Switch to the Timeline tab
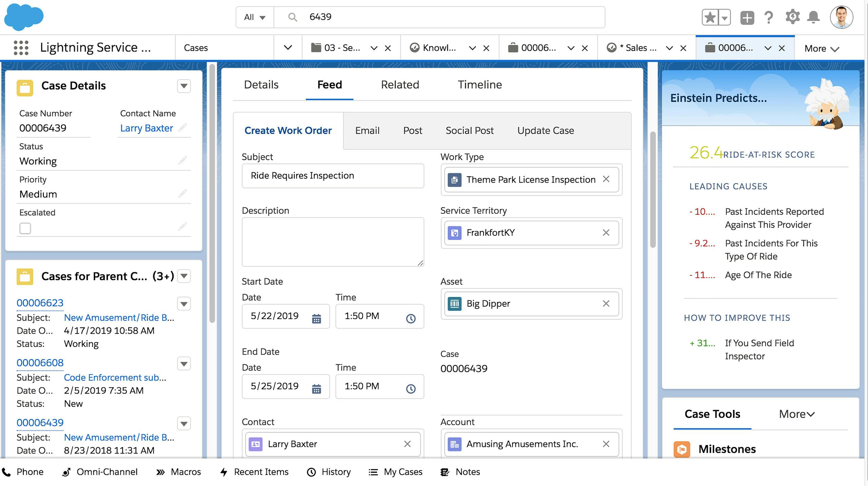868x486 pixels. tap(480, 84)
